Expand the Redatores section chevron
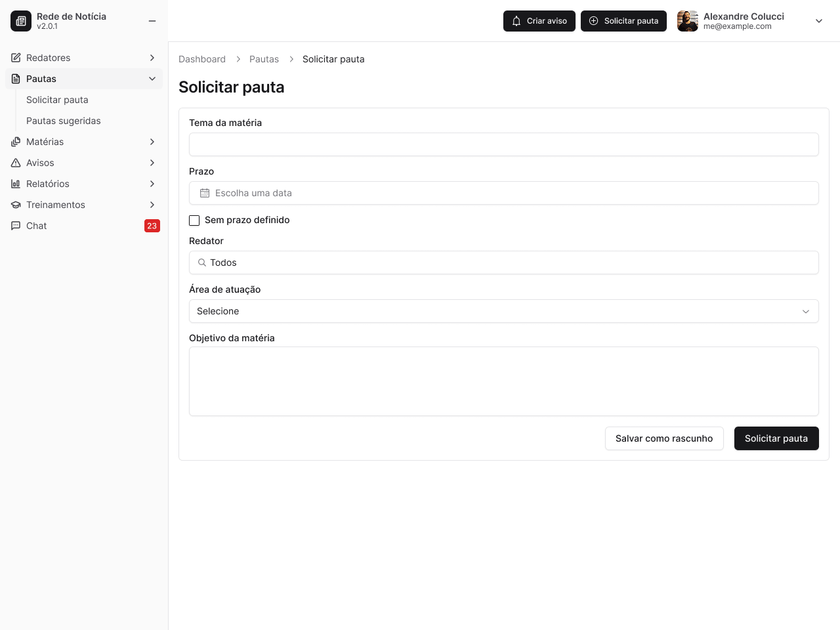Screen dimensions: 840x630 click(152, 58)
